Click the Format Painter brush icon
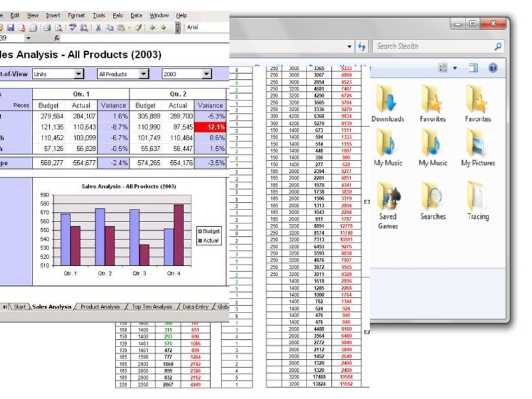The width and height of the screenshot is (532, 399). click(x=138, y=27)
